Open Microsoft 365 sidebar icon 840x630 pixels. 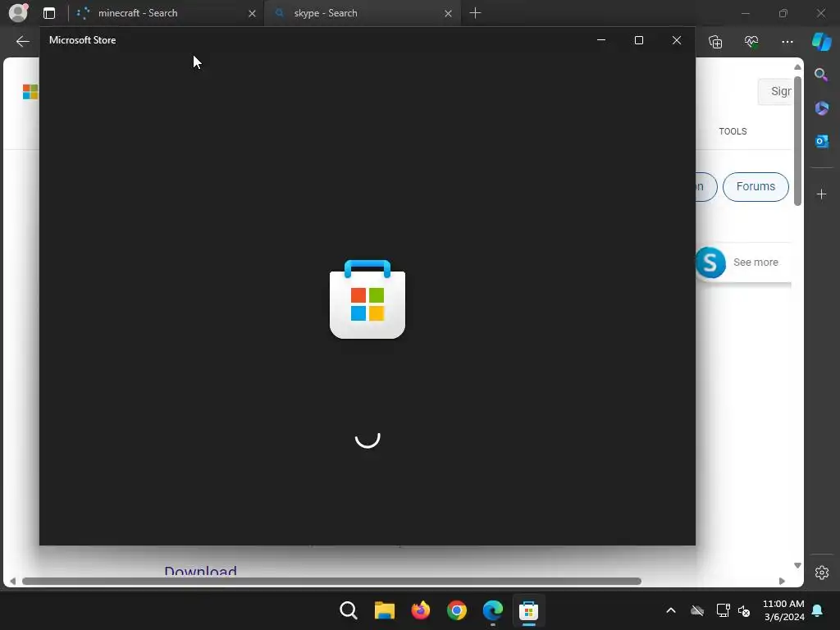coord(822,108)
